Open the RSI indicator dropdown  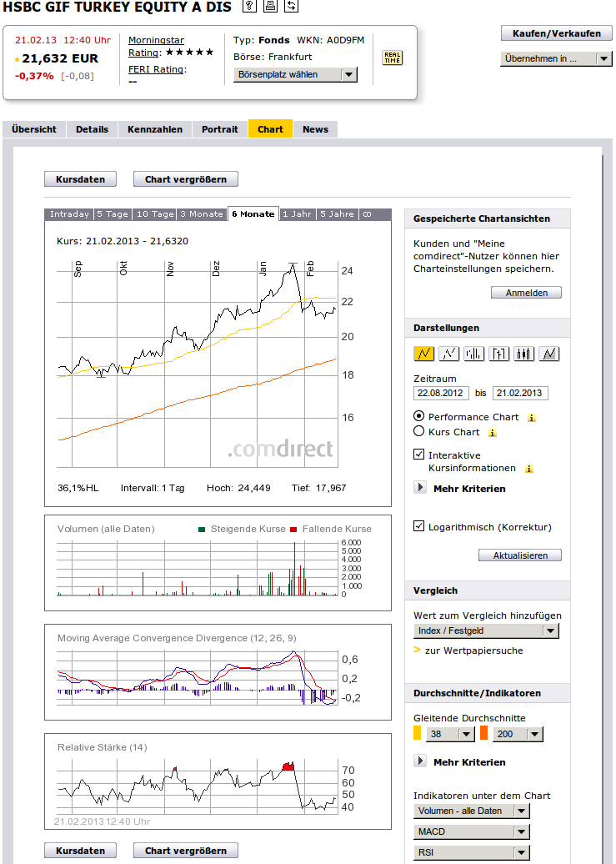pos(472,852)
